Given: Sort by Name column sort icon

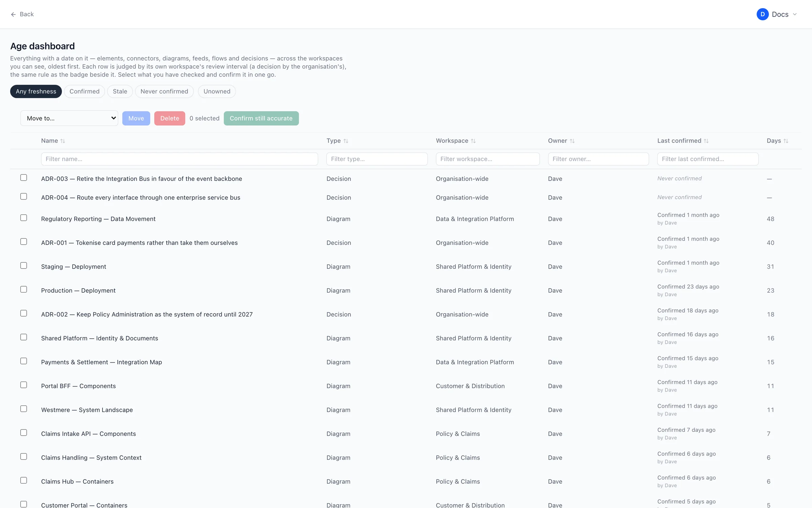Looking at the screenshot, I should [63, 141].
